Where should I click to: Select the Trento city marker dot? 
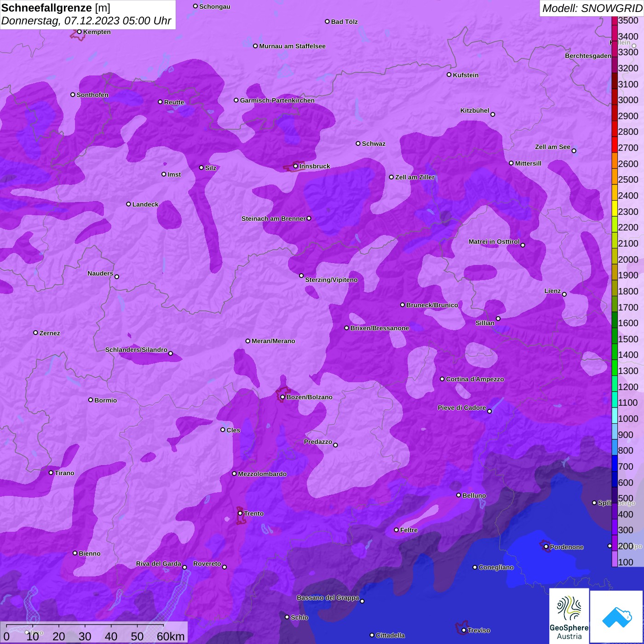[240, 513]
